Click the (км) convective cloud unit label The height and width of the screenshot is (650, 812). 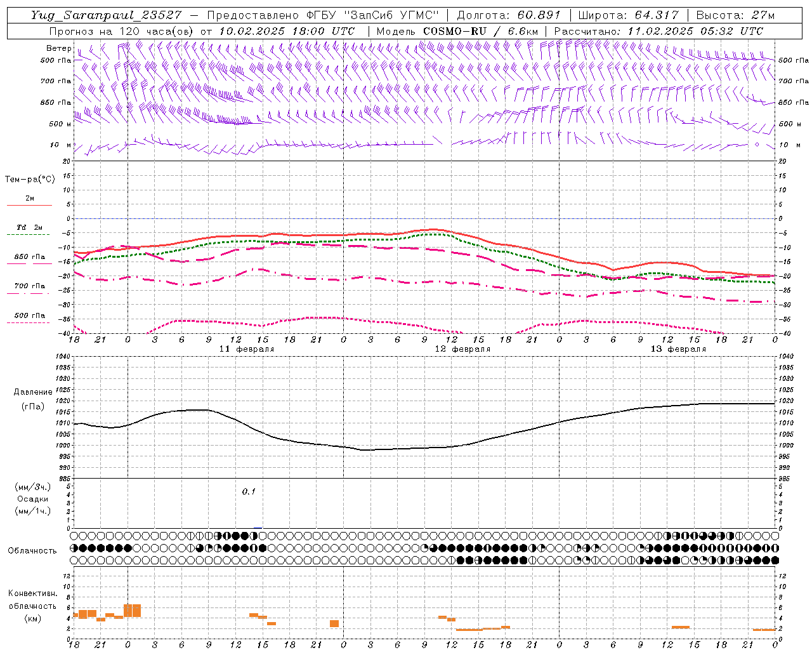[x=33, y=618]
